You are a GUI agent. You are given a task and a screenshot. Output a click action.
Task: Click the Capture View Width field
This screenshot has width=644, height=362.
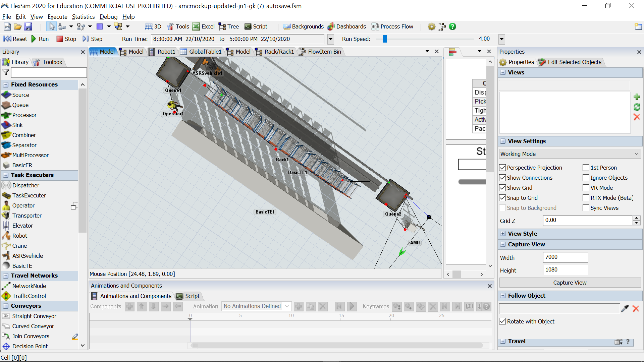click(565, 257)
